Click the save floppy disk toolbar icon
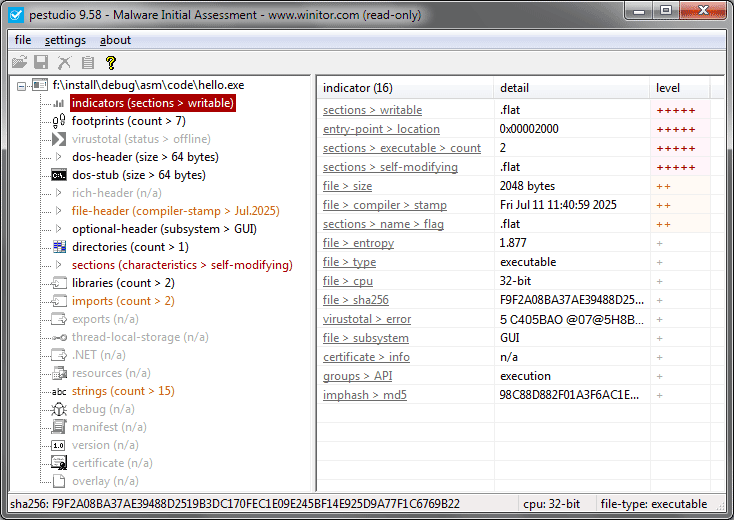The width and height of the screenshot is (734, 520). click(41, 62)
